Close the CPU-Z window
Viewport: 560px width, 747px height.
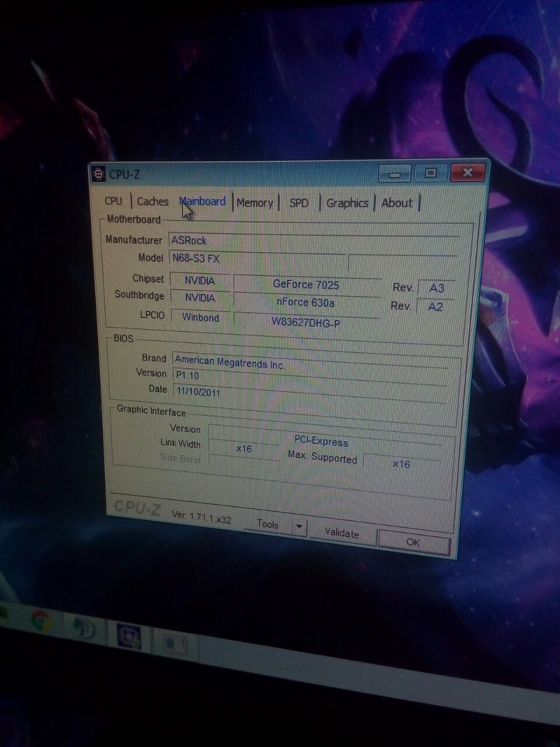click(x=467, y=173)
